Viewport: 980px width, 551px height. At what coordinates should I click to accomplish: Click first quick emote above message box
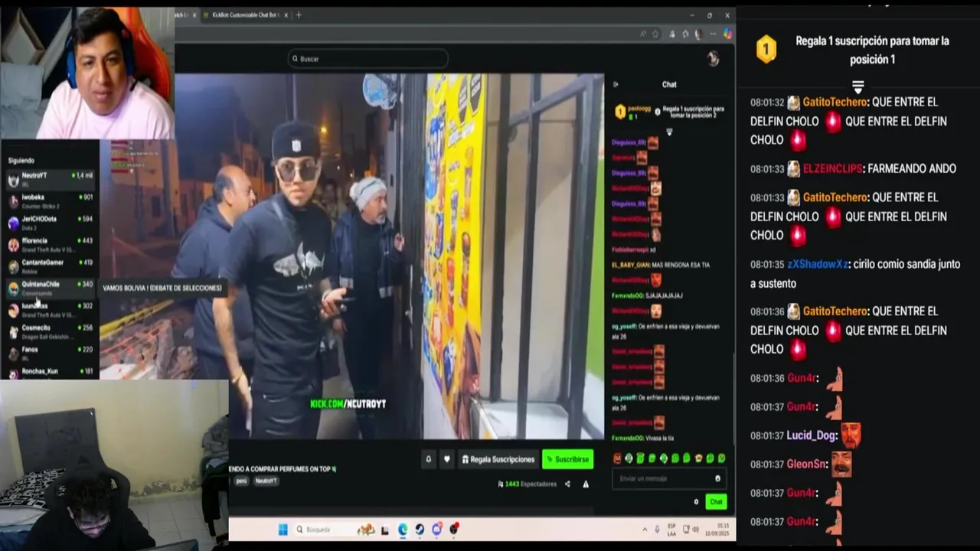pyautogui.click(x=617, y=458)
